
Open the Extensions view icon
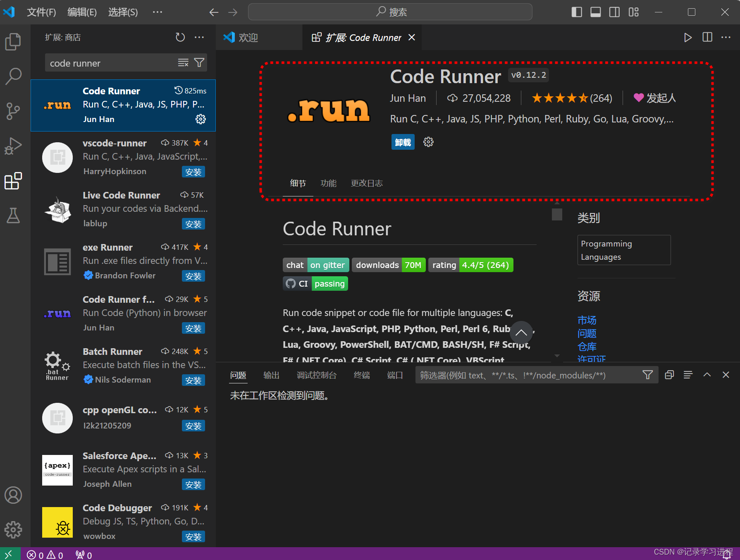tap(13, 181)
